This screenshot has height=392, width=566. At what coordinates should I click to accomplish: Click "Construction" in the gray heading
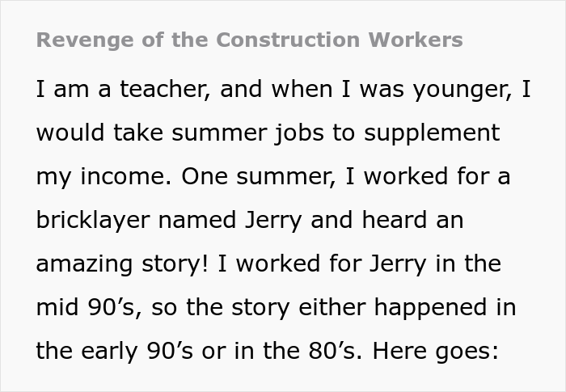[275, 40]
